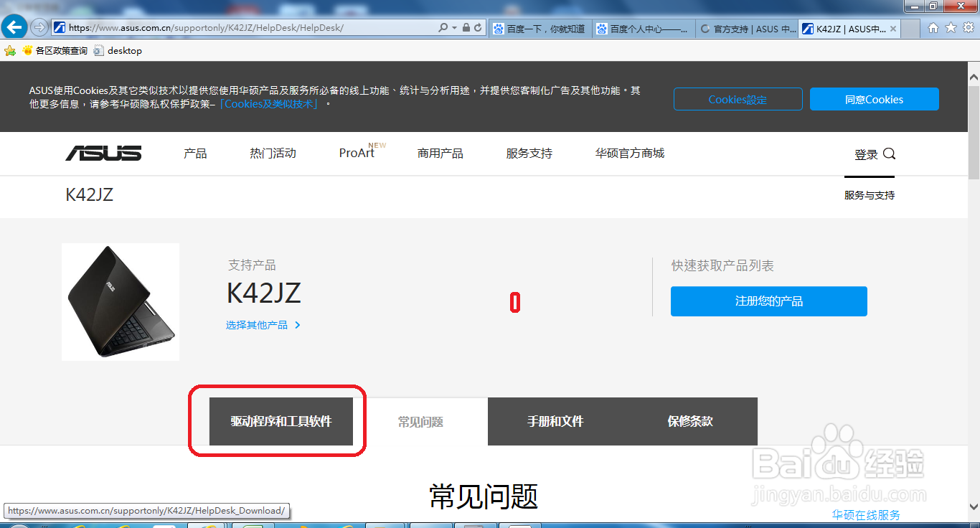Click the ASUS logo
This screenshot has height=528, width=980.
(x=103, y=153)
